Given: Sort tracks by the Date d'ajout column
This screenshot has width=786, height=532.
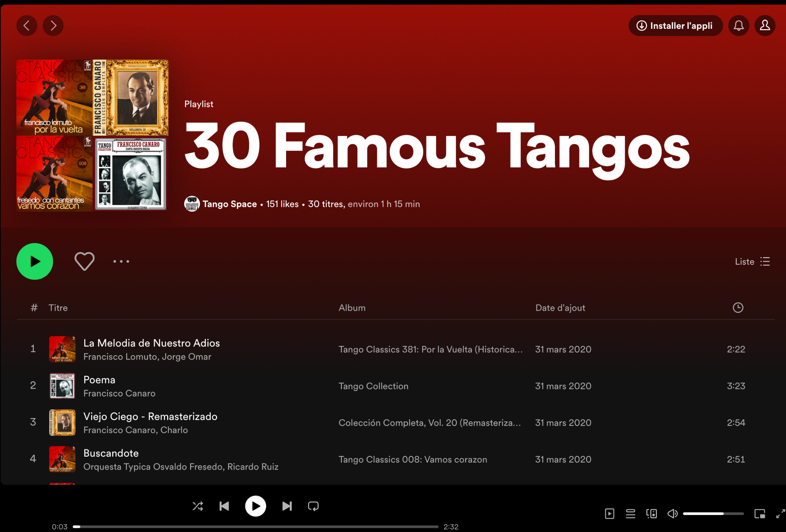Looking at the screenshot, I should [x=560, y=308].
